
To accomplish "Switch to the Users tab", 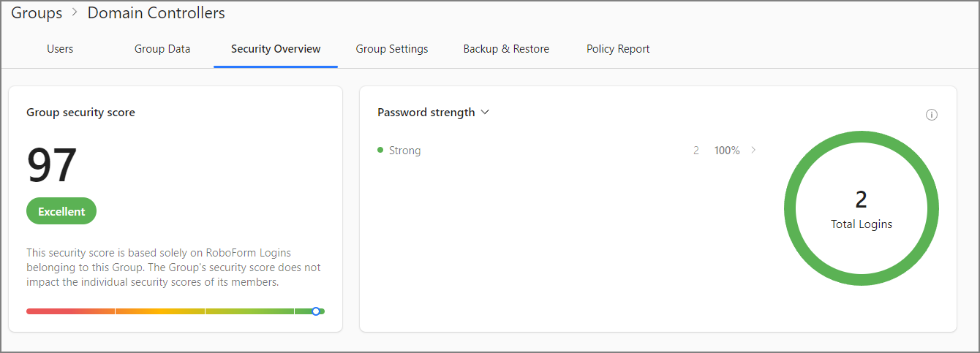I will pyautogui.click(x=60, y=49).
